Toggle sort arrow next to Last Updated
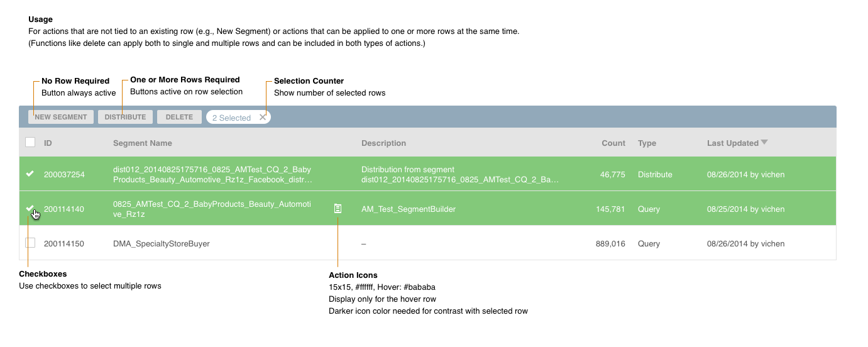The width and height of the screenshot is (868, 347). click(764, 142)
